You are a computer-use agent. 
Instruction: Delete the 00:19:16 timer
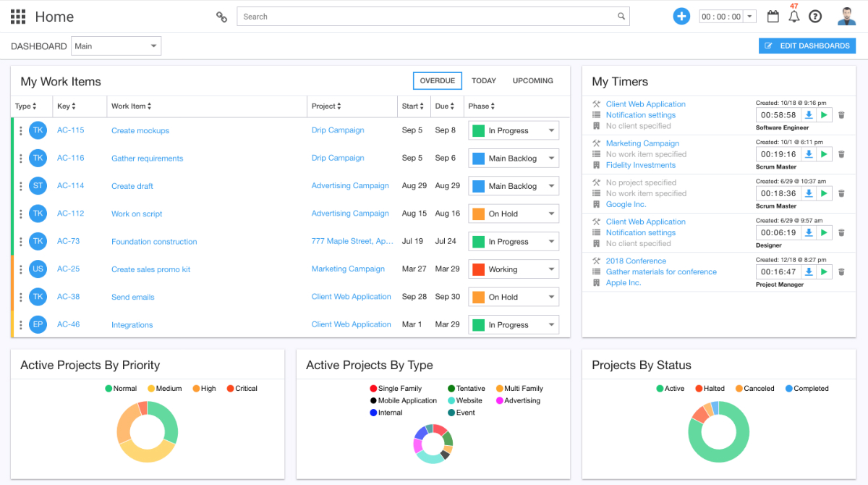841,154
